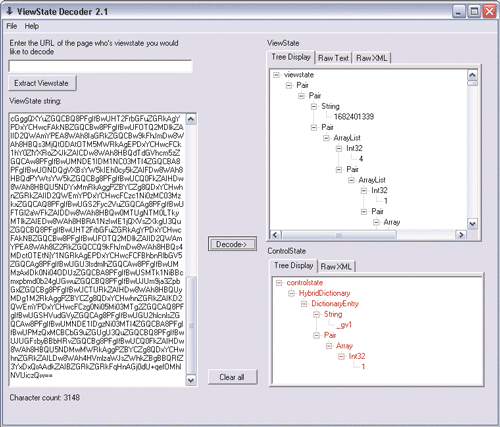Viewport: 500px width, 427px height.
Task: Click the Extract Viewstate button
Action: tap(42, 83)
